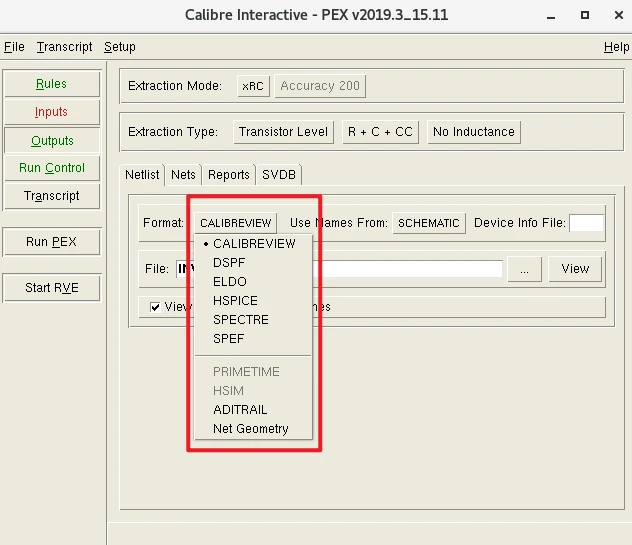The image size is (632, 545).
Task: Click the Run PEX button
Action: pos(52,242)
